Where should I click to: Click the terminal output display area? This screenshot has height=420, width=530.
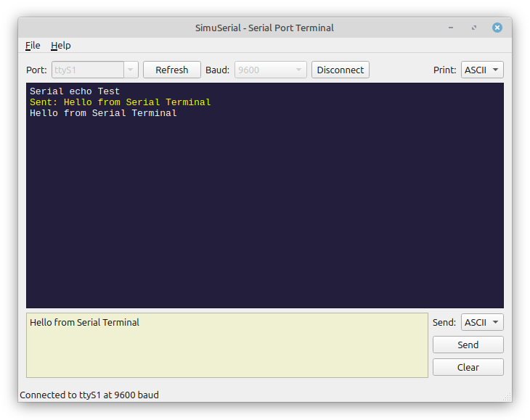265,195
